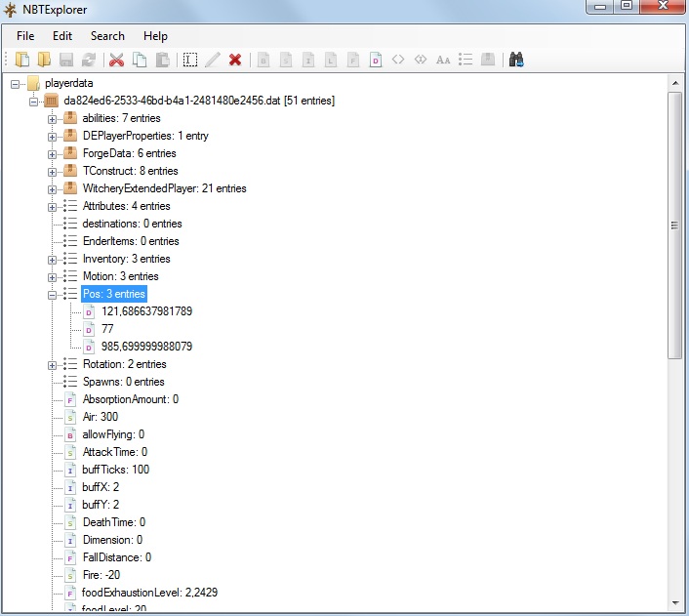Click the scrollbar down arrow

pyautogui.click(x=675, y=602)
